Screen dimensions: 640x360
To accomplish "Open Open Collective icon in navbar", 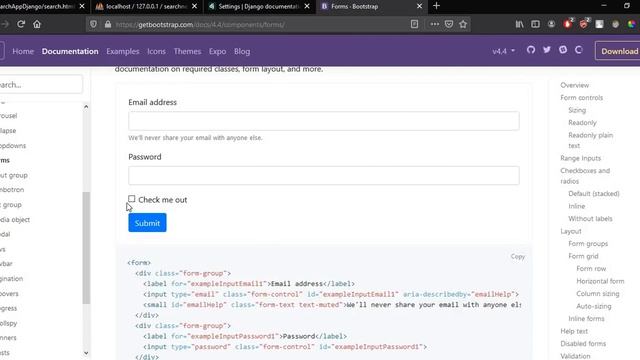I will tap(579, 50).
